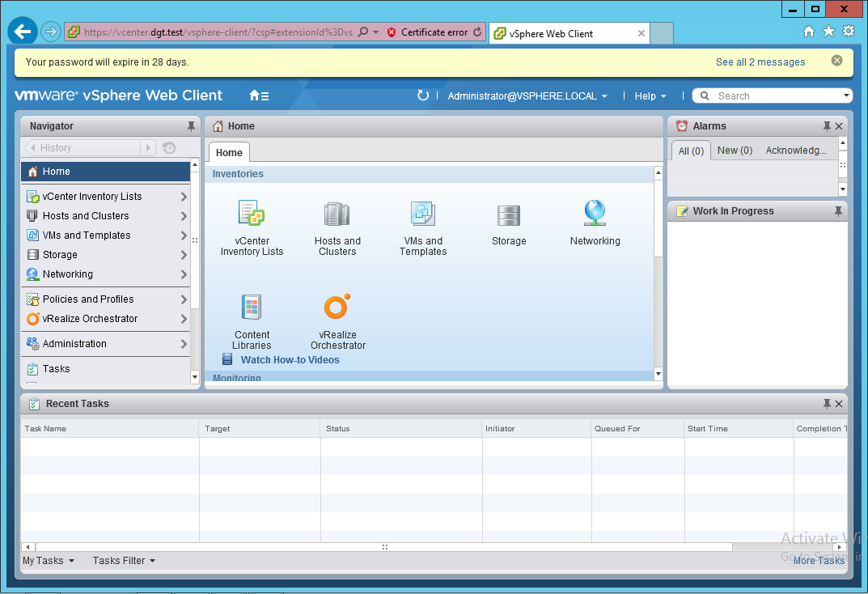868x594 pixels.
Task: Open the Help dropdown menu
Action: 650,95
